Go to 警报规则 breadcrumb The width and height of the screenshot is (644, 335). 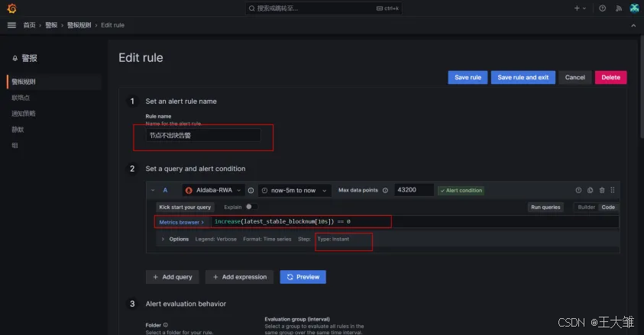[79, 25]
